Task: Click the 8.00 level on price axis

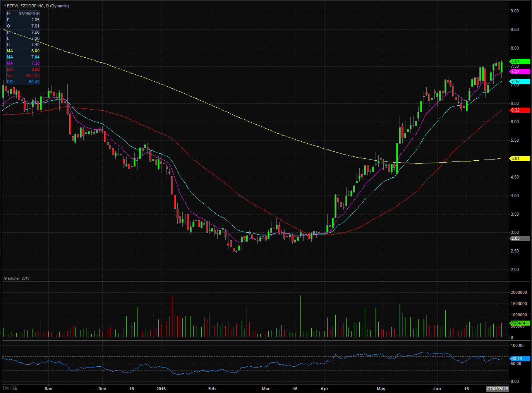Action: click(x=515, y=48)
